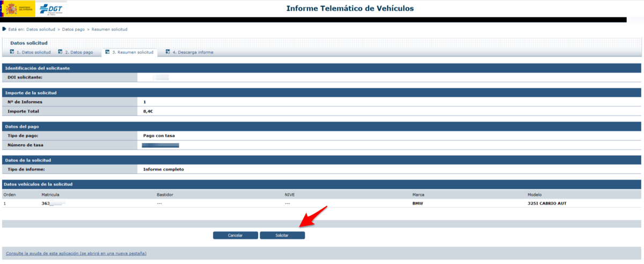Click the icon beside 1. Datos solicitud
Viewport: 644px width, 264px height.
pos(12,52)
